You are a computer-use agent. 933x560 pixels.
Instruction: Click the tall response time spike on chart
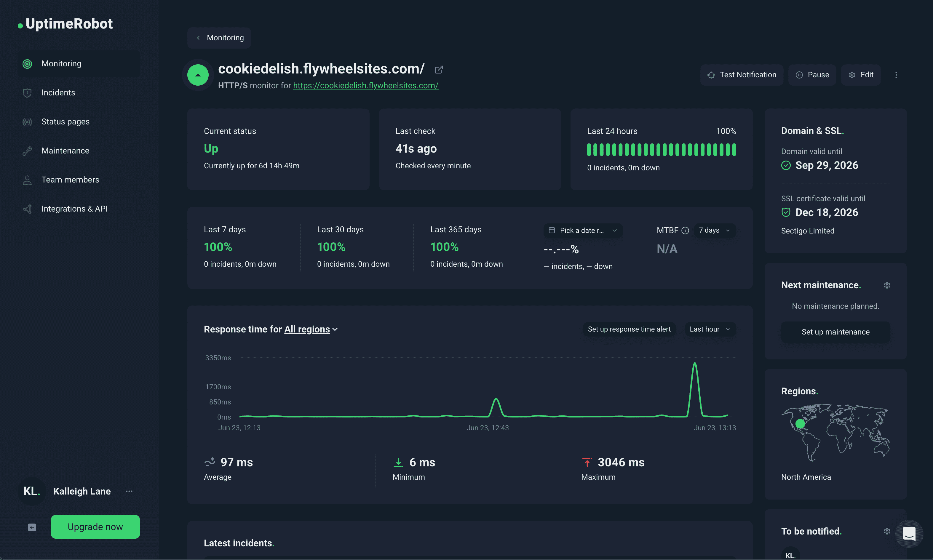(695, 389)
